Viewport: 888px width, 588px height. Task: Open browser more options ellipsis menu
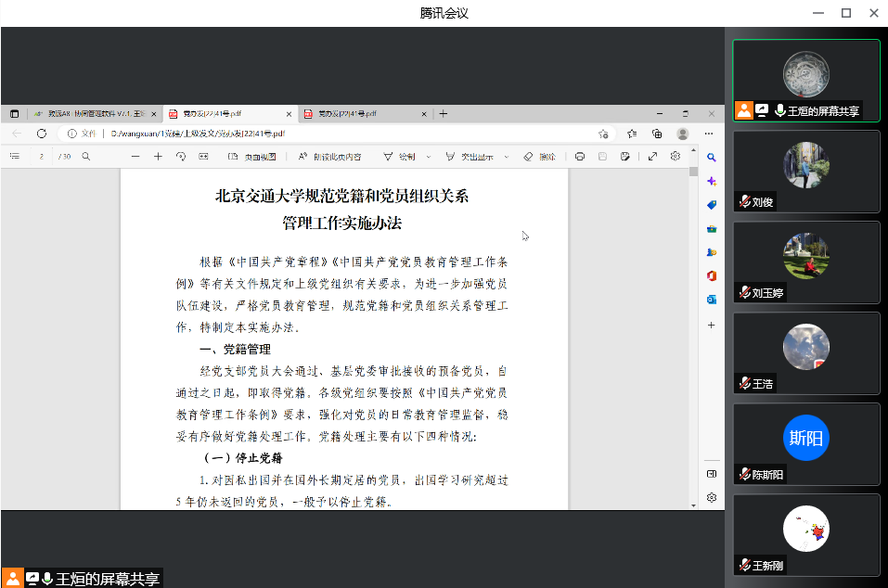[709, 134]
